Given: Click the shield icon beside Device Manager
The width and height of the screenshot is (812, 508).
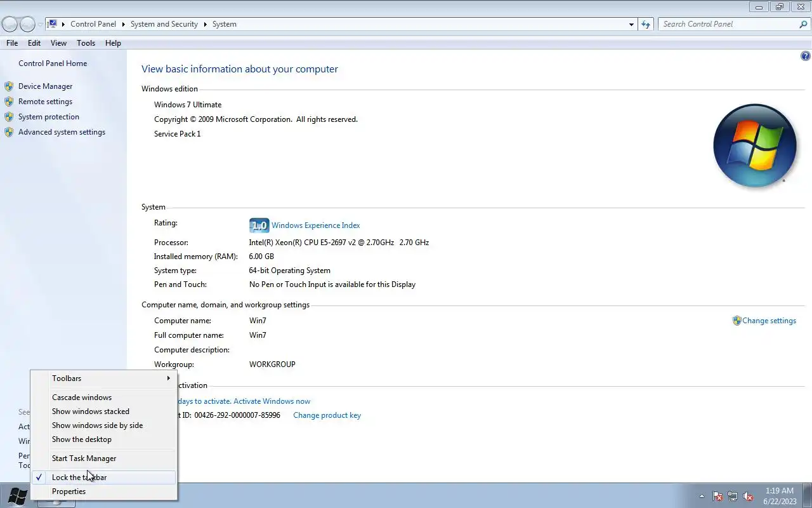Looking at the screenshot, I should coord(9,86).
